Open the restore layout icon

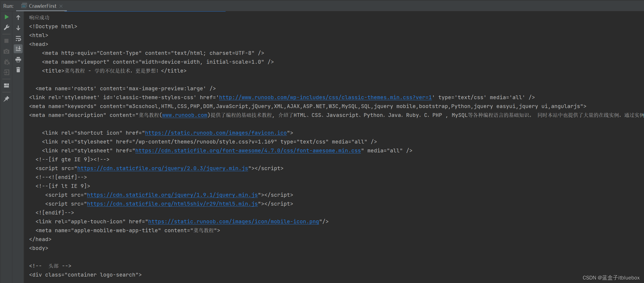[x=6, y=85]
